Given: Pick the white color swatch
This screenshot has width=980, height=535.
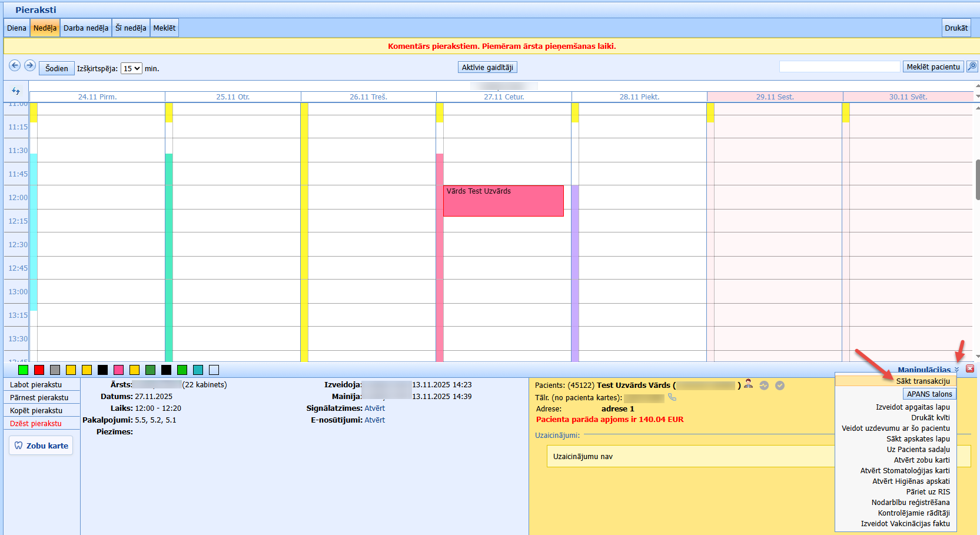Looking at the screenshot, I should (x=214, y=370).
